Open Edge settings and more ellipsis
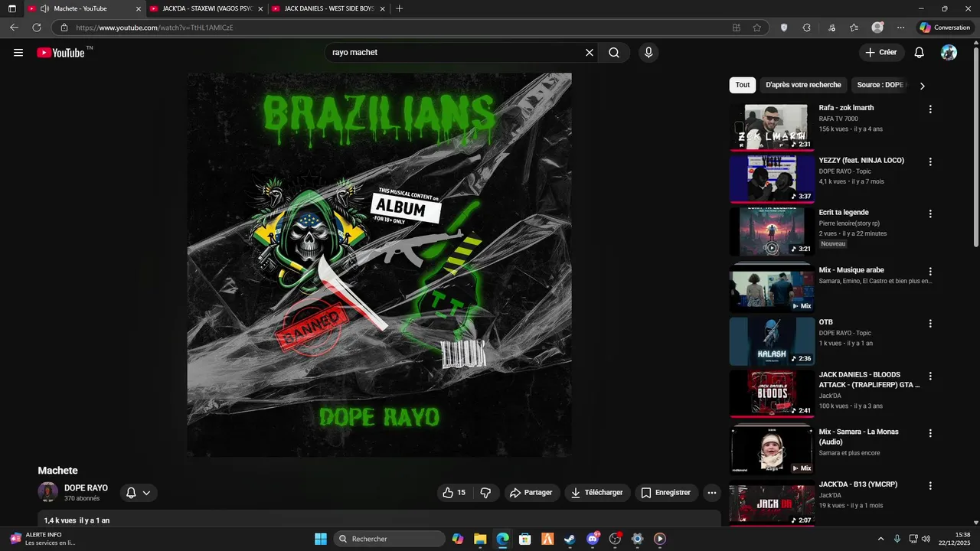 pyautogui.click(x=900, y=28)
